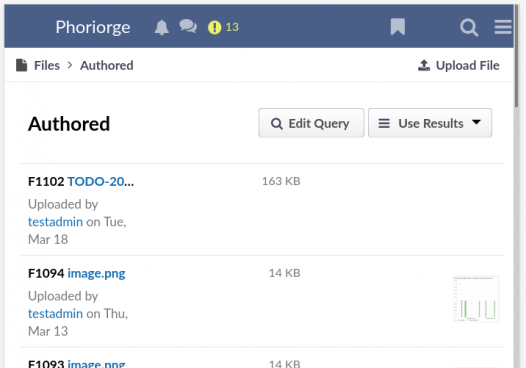This screenshot has width=526, height=368.
Task: Click the Authored page heading
Action: tap(69, 124)
